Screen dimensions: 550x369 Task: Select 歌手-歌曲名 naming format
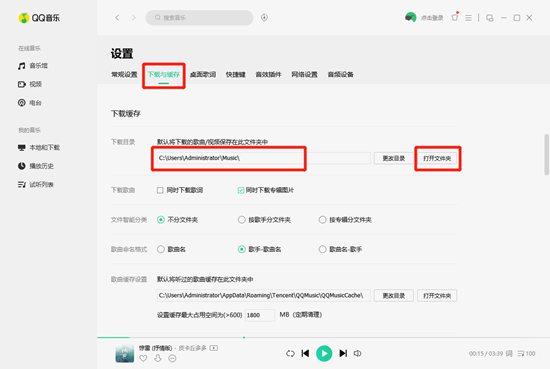(x=241, y=249)
